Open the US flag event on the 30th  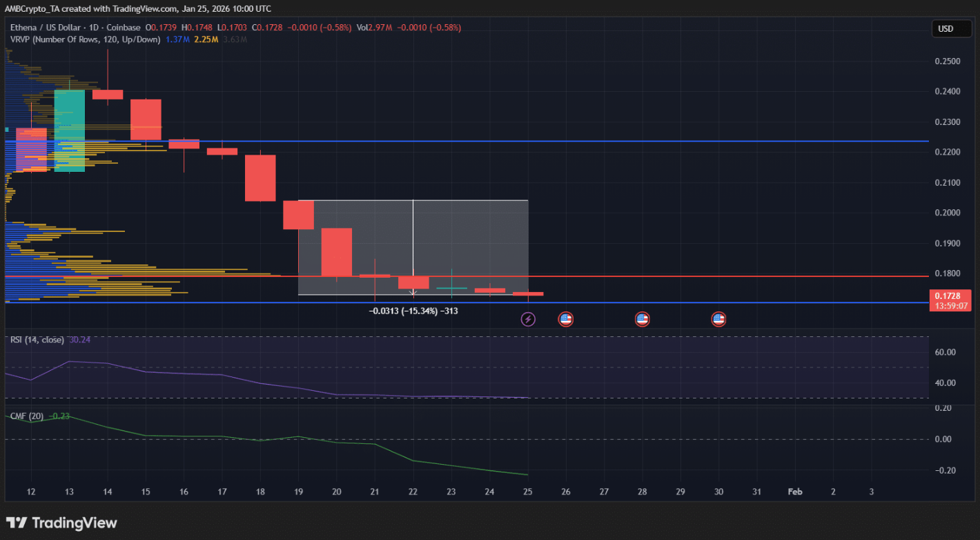pyautogui.click(x=718, y=319)
